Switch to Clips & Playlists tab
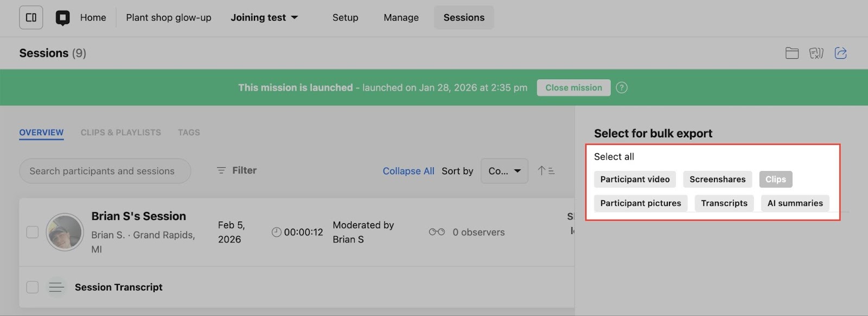This screenshot has width=868, height=316. (120, 132)
